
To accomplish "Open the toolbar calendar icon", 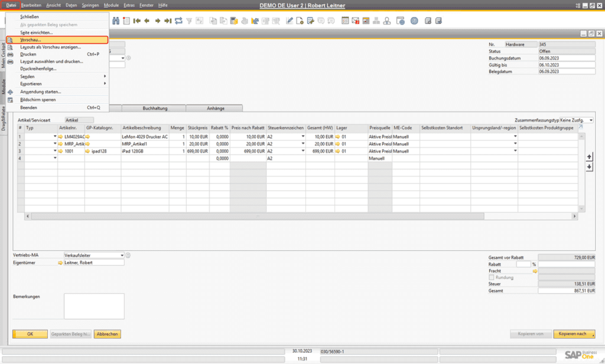I will pos(344,21).
